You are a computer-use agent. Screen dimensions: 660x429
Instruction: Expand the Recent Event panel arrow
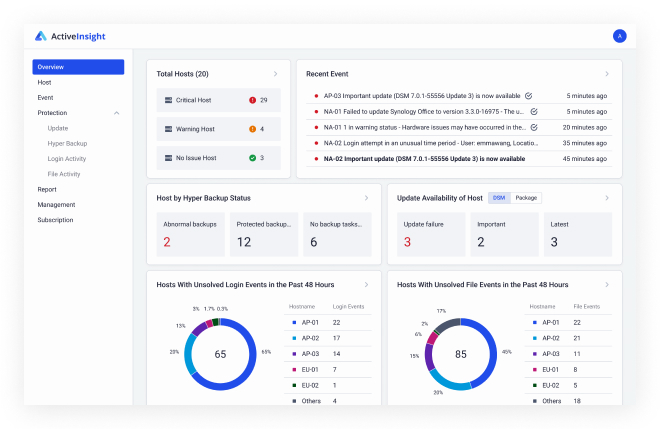[x=606, y=74]
